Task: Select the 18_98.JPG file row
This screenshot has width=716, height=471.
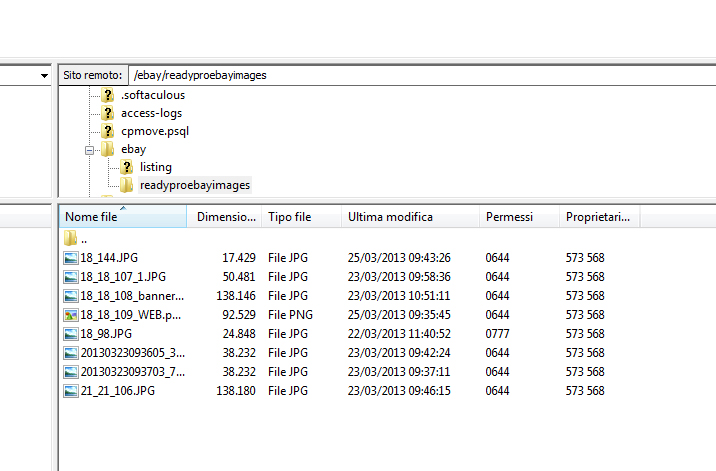Action: pos(106,334)
